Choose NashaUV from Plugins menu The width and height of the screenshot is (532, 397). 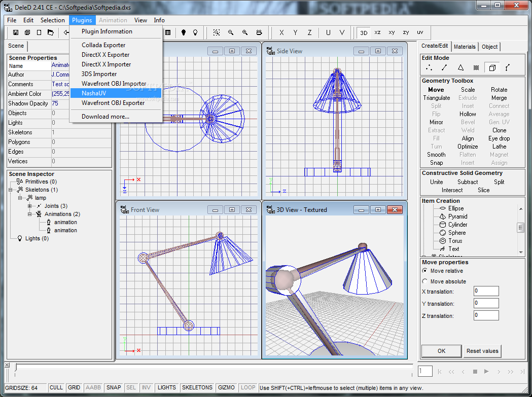[x=116, y=93]
